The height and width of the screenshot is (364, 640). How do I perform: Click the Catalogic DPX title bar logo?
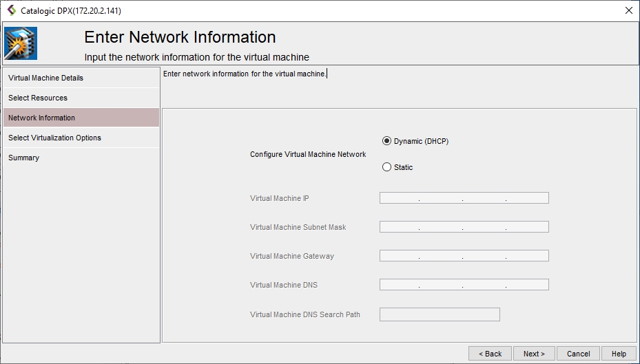(x=11, y=10)
